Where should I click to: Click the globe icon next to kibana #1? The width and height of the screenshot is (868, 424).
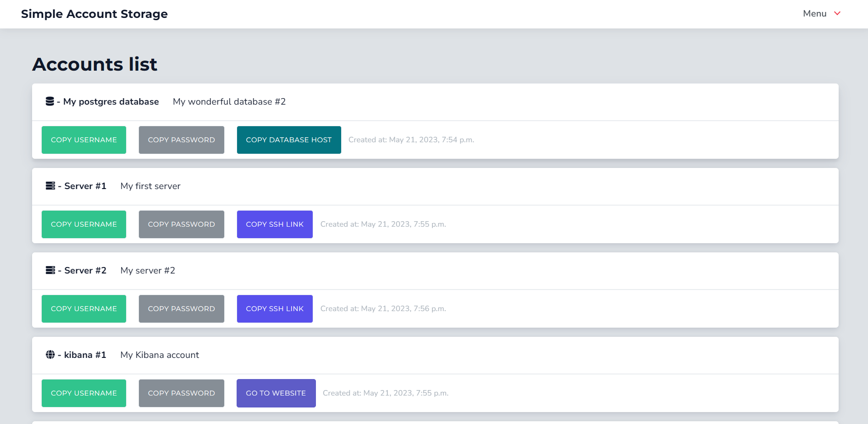click(x=50, y=355)
